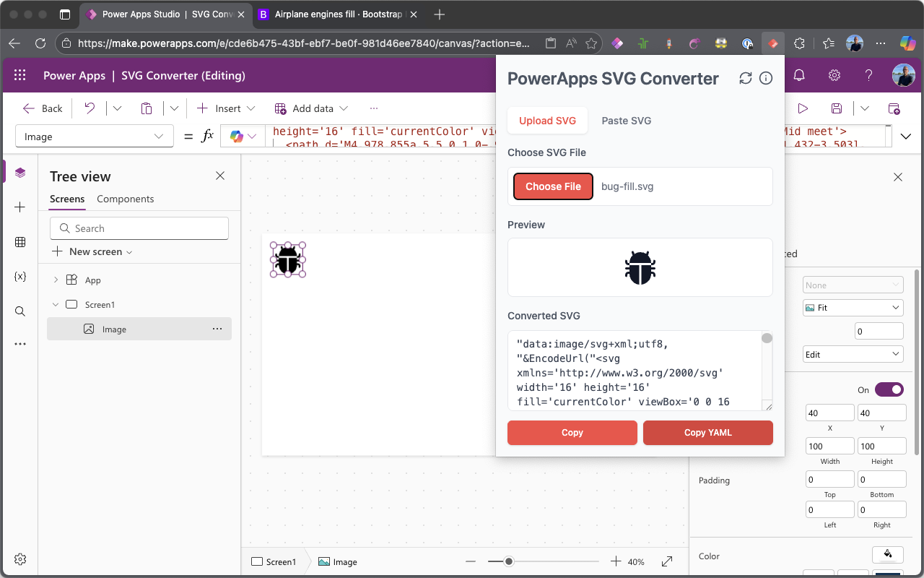Open the Save options dropdown arrow
The width and height of the screenshot is (924, 578).
(x=865, y=108)
